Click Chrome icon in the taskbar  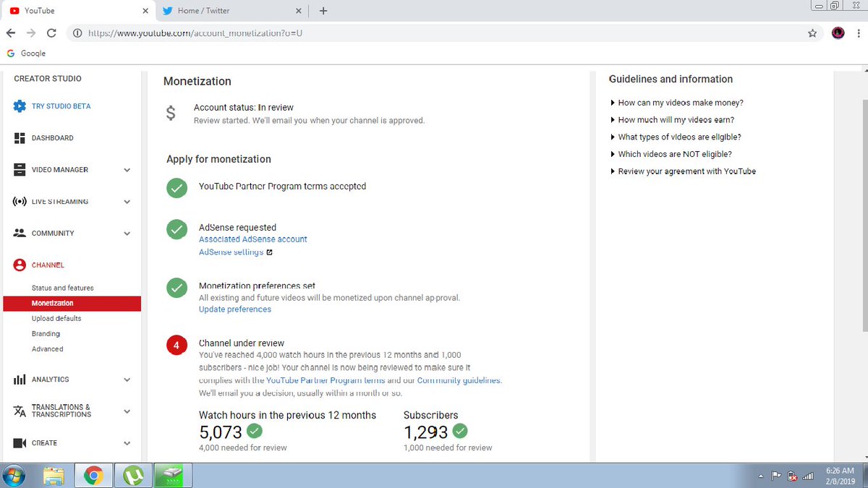[93, 476]
